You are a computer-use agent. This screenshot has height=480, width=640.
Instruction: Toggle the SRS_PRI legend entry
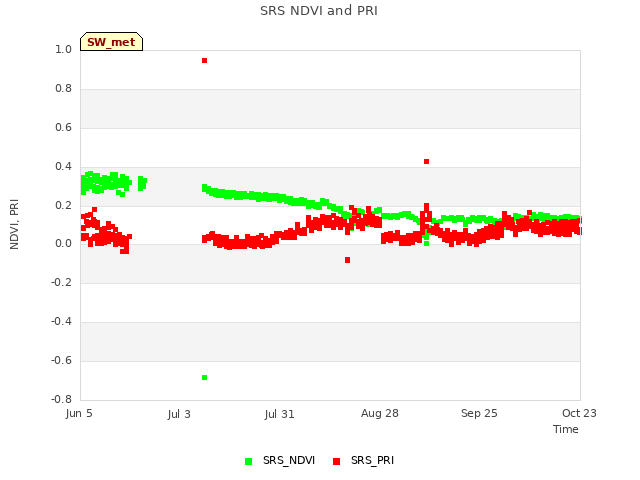[363, 460]
